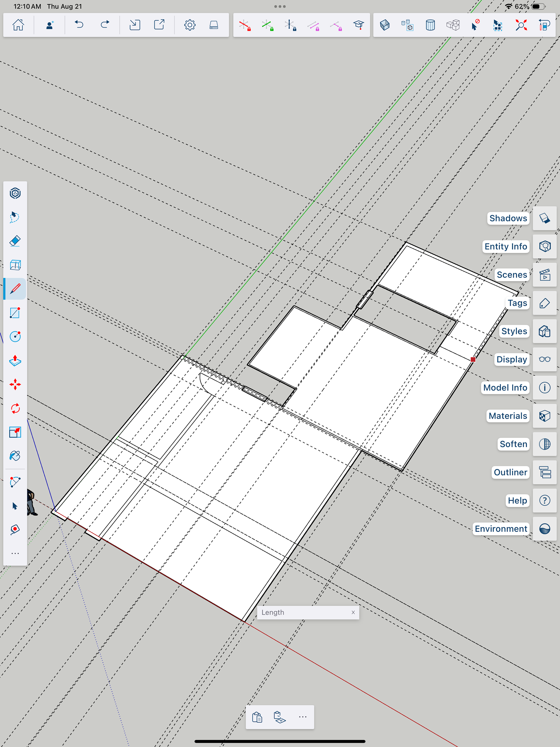Open the Entity Info panel

(x=545, y=247)
